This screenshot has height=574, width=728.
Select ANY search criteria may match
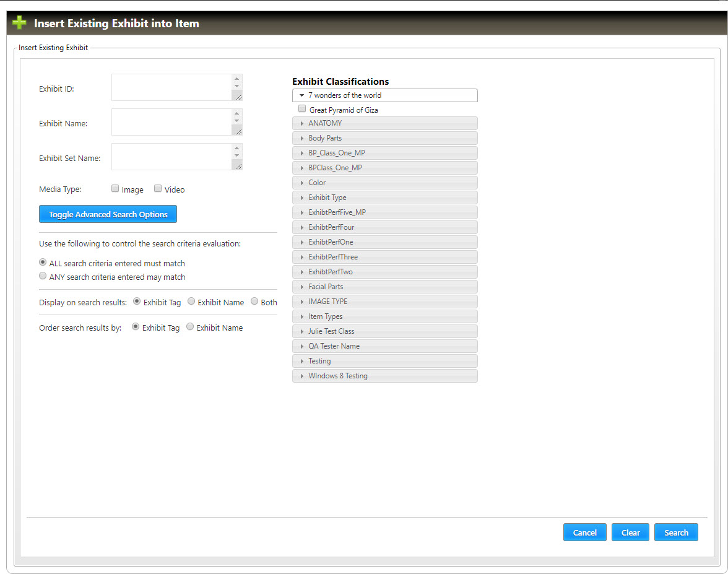pyautogui.click(x=43, y=276)
